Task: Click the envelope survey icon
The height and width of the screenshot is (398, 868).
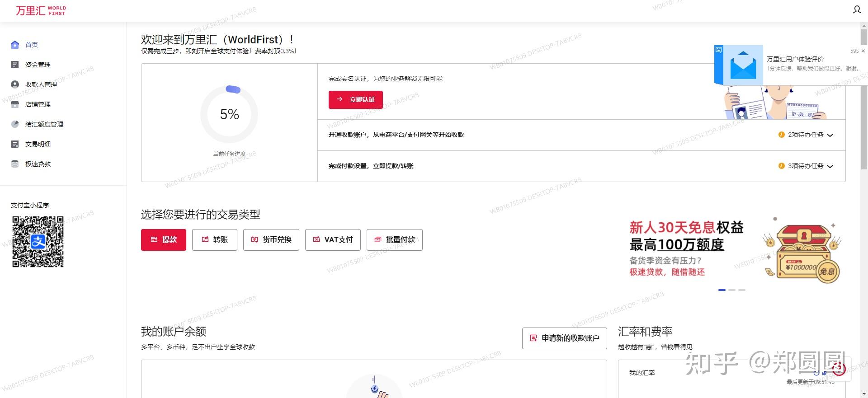Action: click(743, 66)
